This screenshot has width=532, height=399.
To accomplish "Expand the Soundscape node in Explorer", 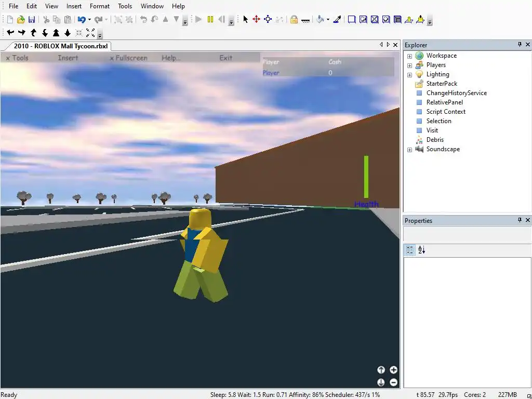I will 409,150.
